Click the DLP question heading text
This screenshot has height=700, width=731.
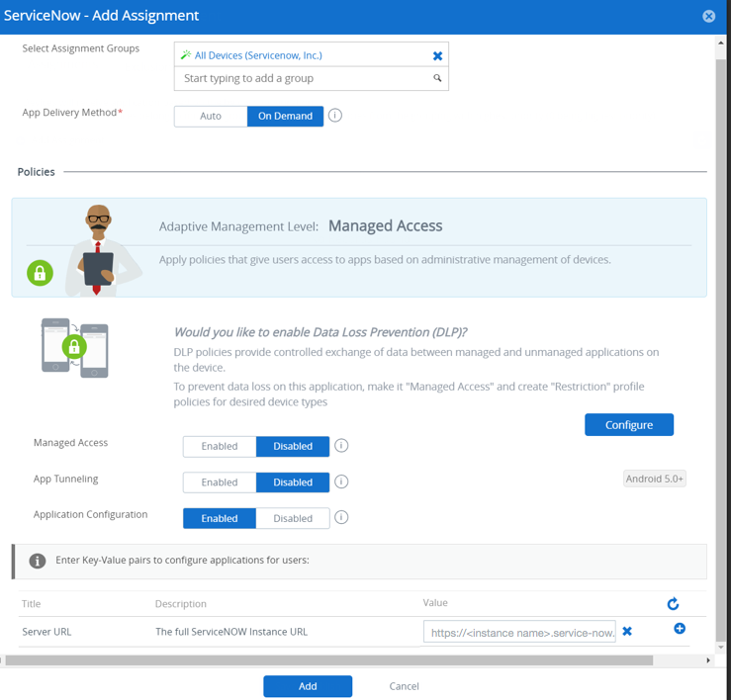click(x=320, y=332)
